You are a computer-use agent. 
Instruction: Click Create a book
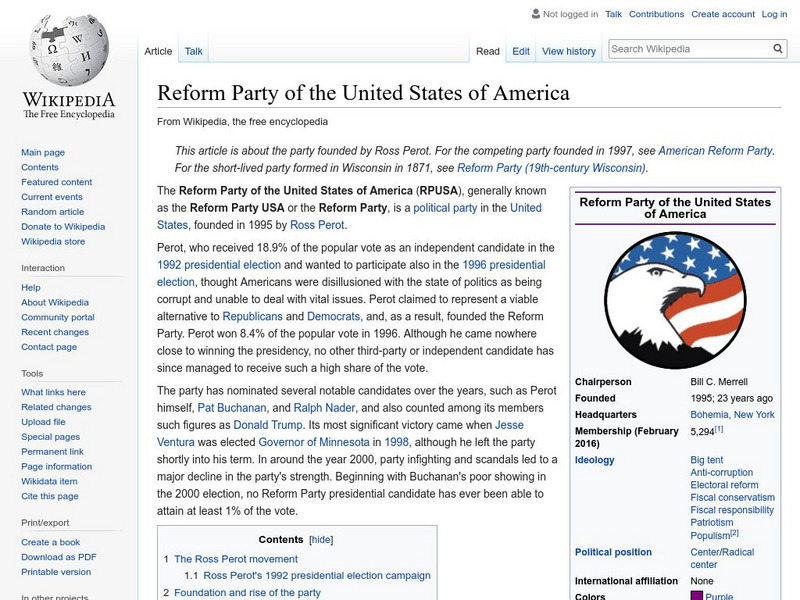point(51,542)
